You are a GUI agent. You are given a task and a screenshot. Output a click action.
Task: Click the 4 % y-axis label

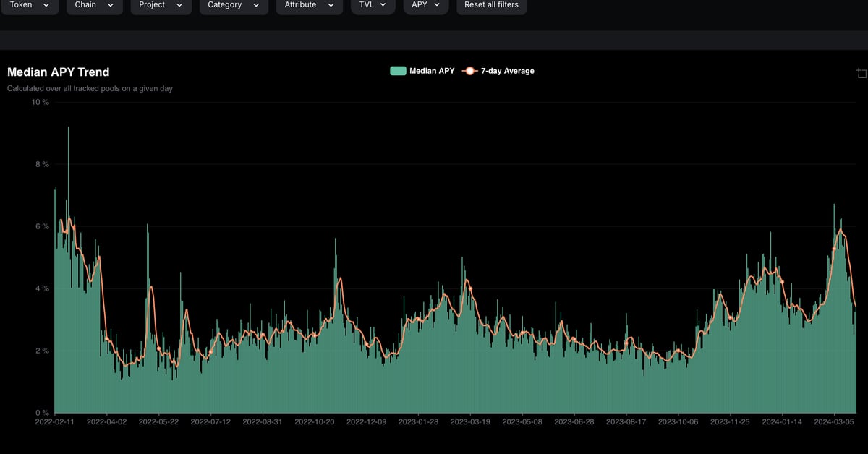[x=43, y=288]
